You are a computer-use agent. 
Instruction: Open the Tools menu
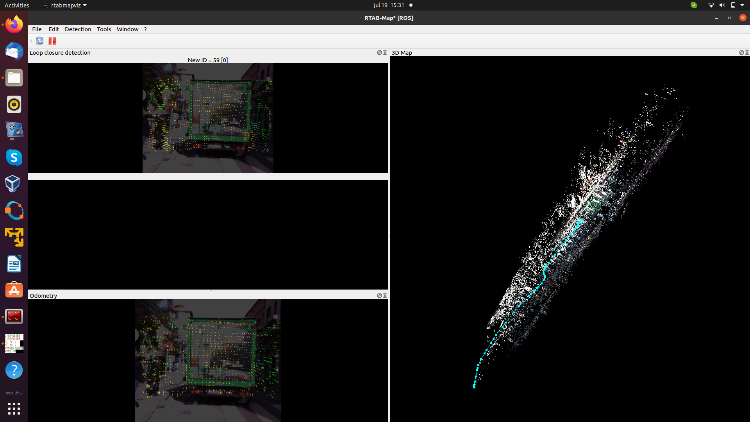[x=104, y=29]
